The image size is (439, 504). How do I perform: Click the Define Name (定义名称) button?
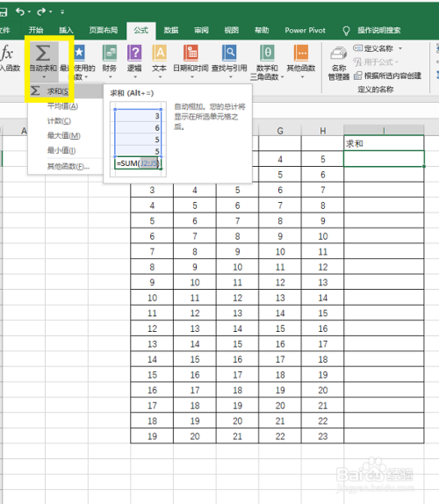click(x=373, y=48)
